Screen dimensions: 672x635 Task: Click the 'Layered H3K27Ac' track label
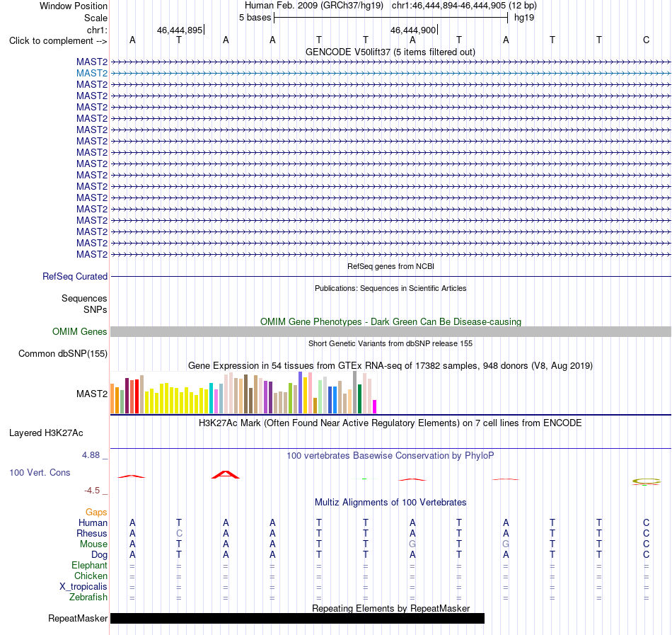click(46, 433)
